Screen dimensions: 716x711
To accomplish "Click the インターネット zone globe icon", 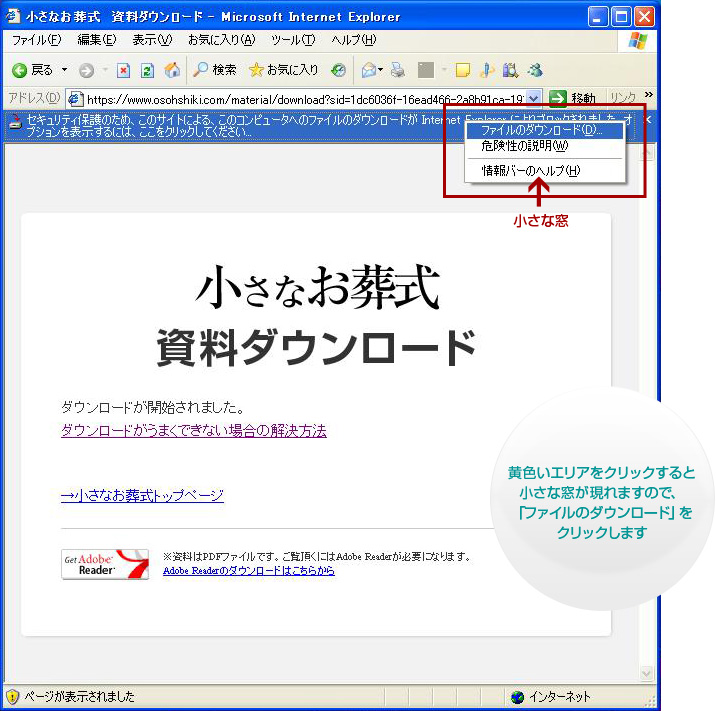I will [517, 697].
